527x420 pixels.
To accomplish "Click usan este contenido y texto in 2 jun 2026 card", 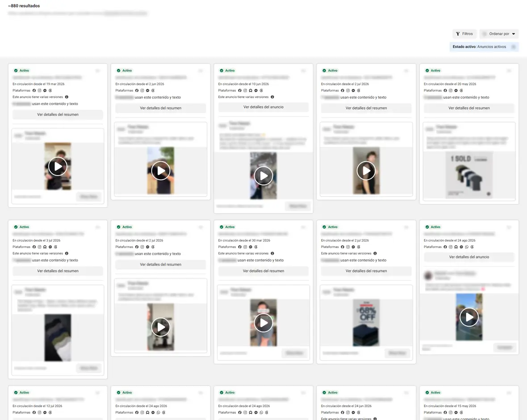I will [x=158, y=97].
